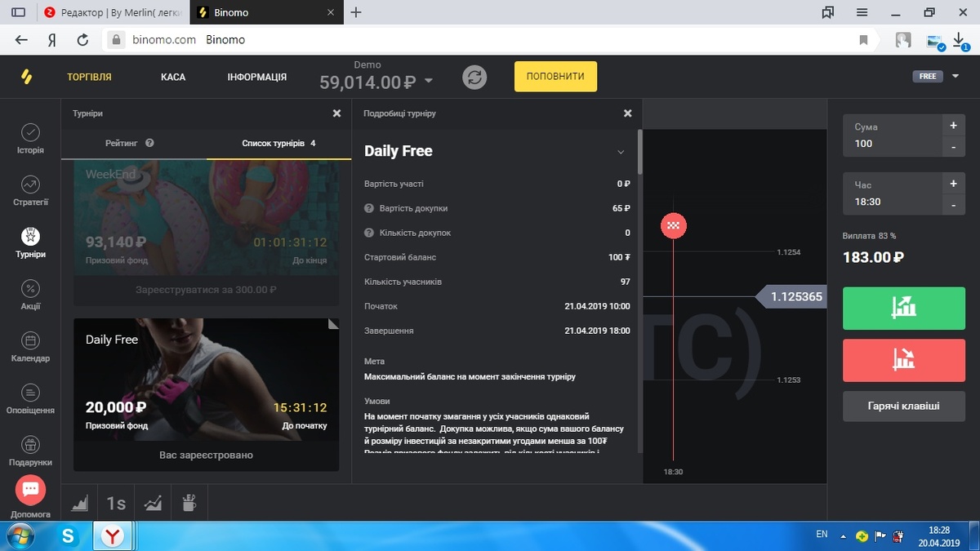Reload the page with the browser refresh icon

click(x=82, y=39)
